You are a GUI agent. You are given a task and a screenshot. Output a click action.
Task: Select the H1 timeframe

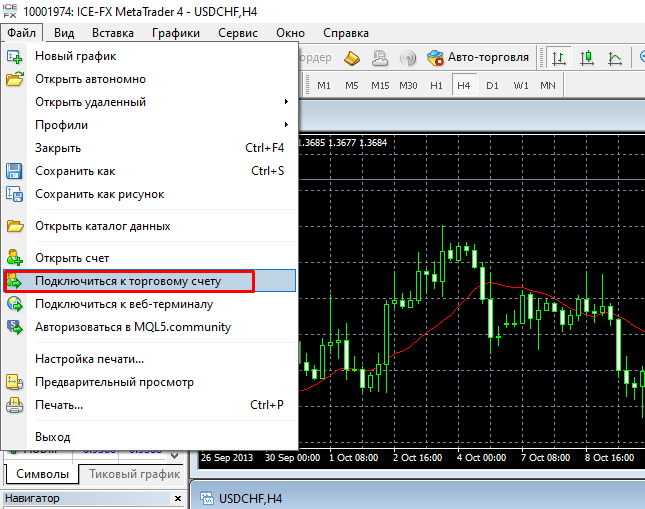436,86
